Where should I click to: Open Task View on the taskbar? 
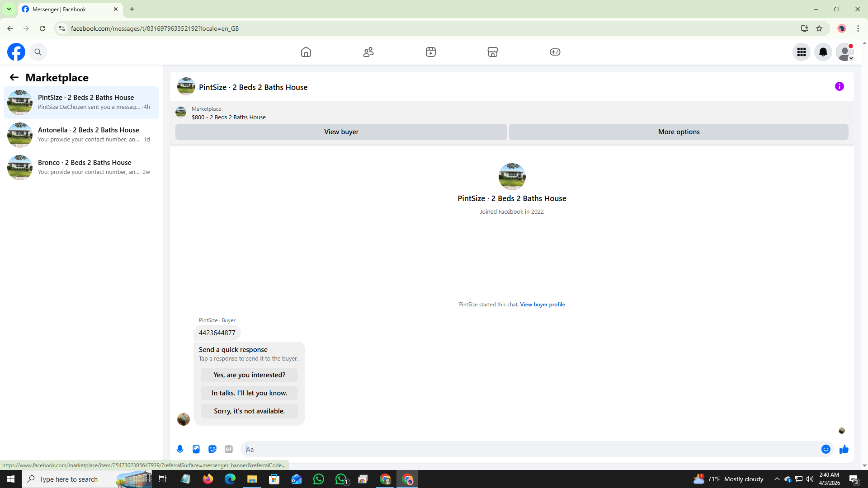click(163, 479)
